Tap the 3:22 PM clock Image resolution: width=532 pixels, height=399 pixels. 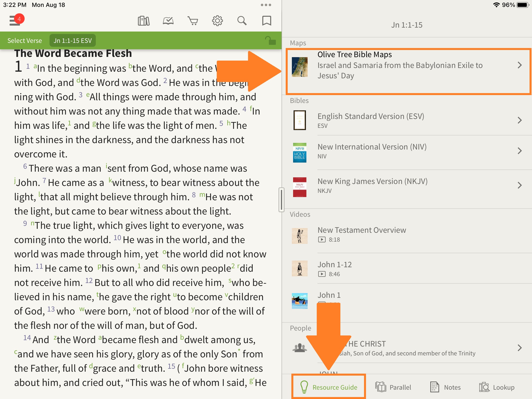tap(15, 5)
